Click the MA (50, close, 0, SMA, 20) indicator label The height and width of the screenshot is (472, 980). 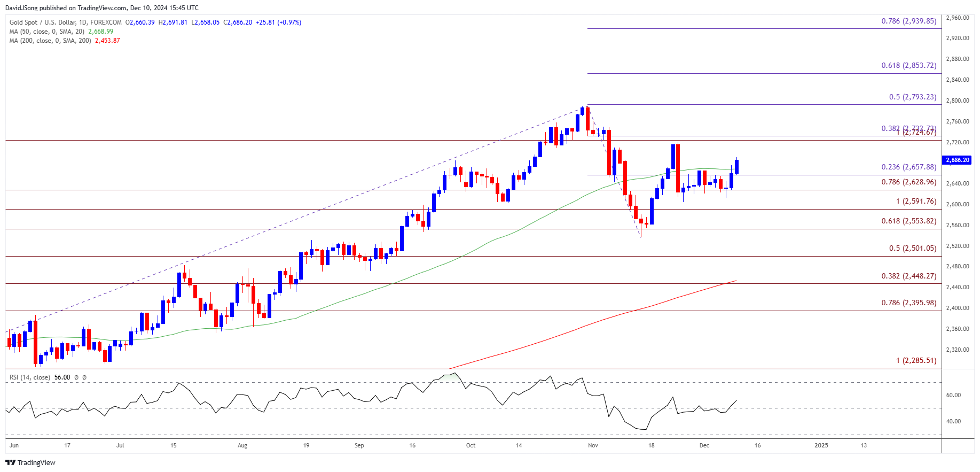pyautogui.click(x=47, y=32)
